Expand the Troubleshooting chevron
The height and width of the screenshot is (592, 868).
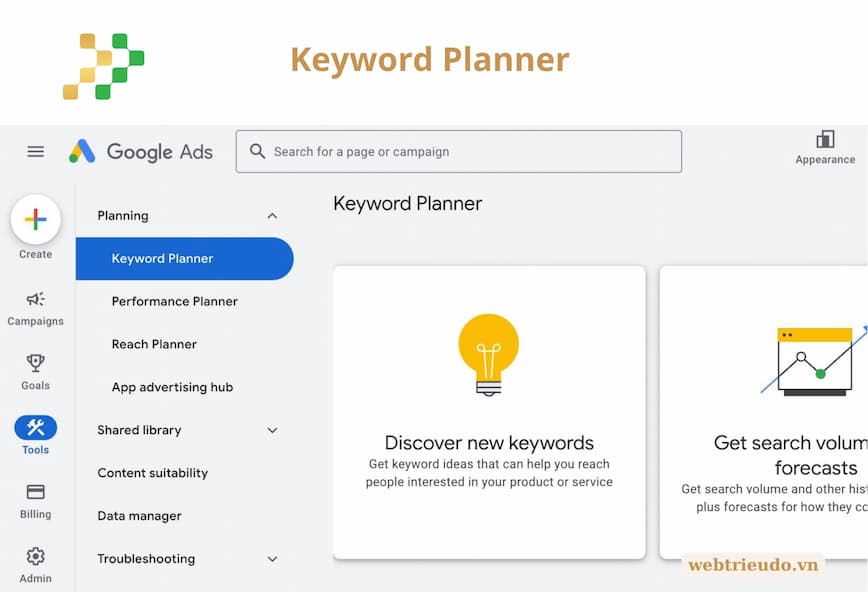(x=272, y=559)
